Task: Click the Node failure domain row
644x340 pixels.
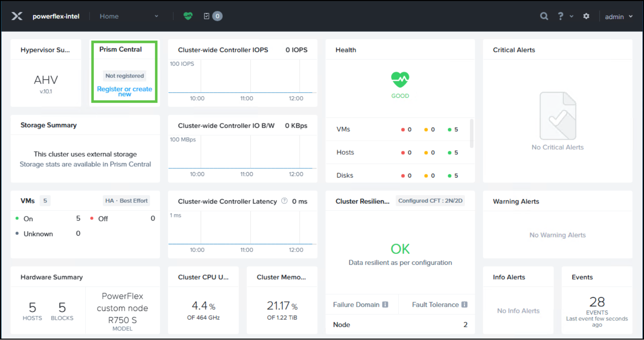Action: (400, 325)
